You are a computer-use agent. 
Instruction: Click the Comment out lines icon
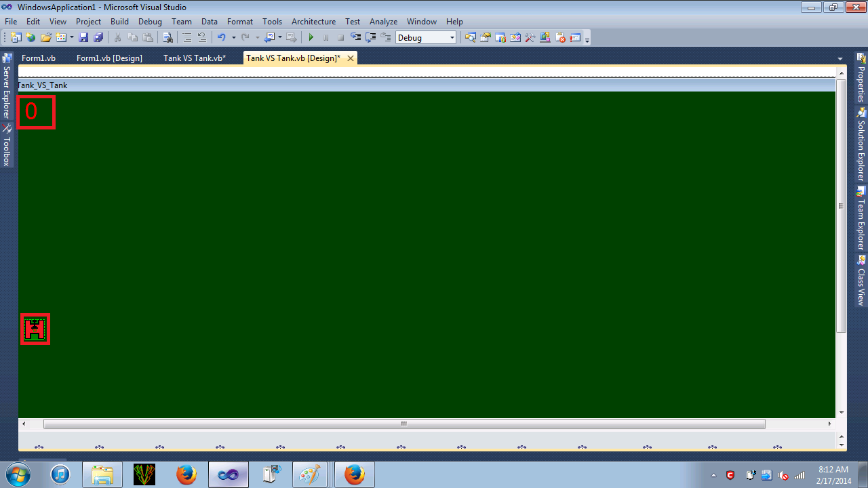point(187,38)
